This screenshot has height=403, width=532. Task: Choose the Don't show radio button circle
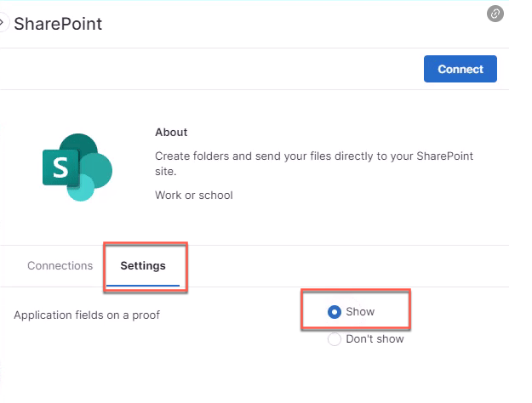pos(334,339)
